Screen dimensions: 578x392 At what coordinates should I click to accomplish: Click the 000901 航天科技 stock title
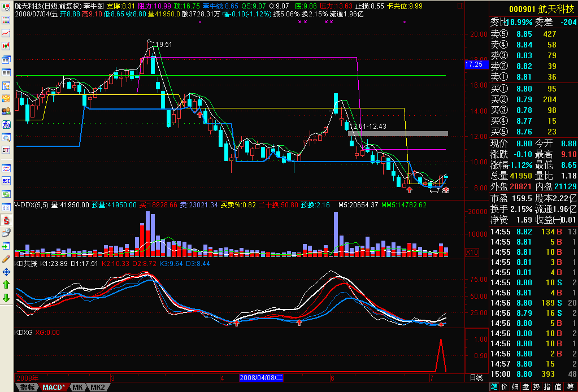(541, 9)
